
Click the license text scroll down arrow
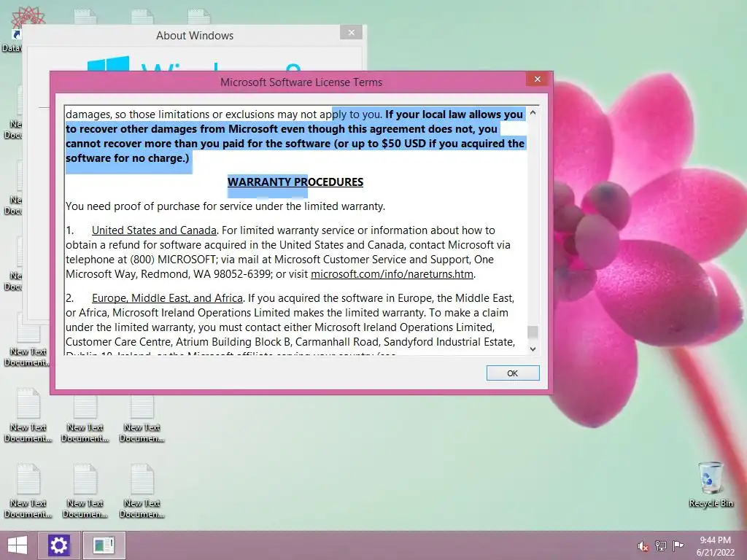click(x=533, y=349)
